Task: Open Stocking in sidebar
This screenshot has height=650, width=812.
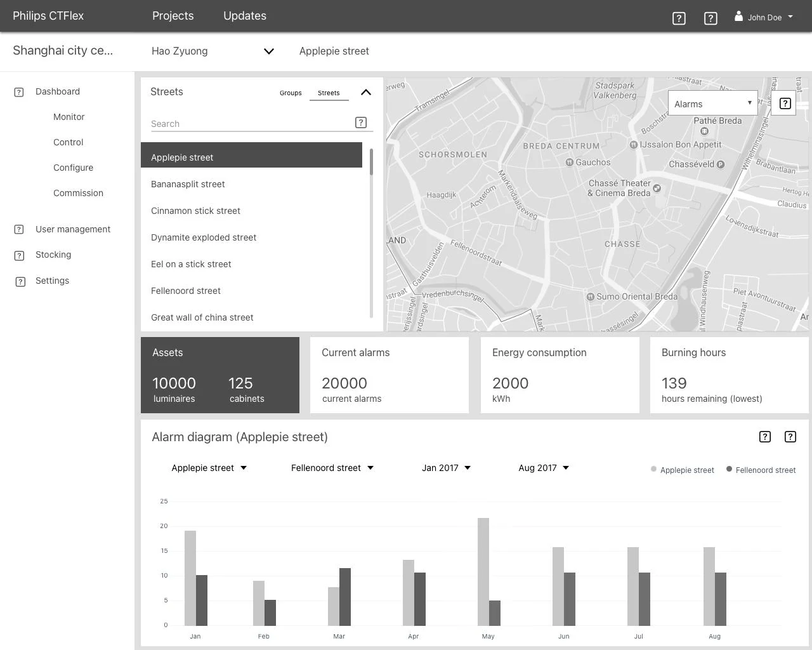Action: (x=53, y=255)
